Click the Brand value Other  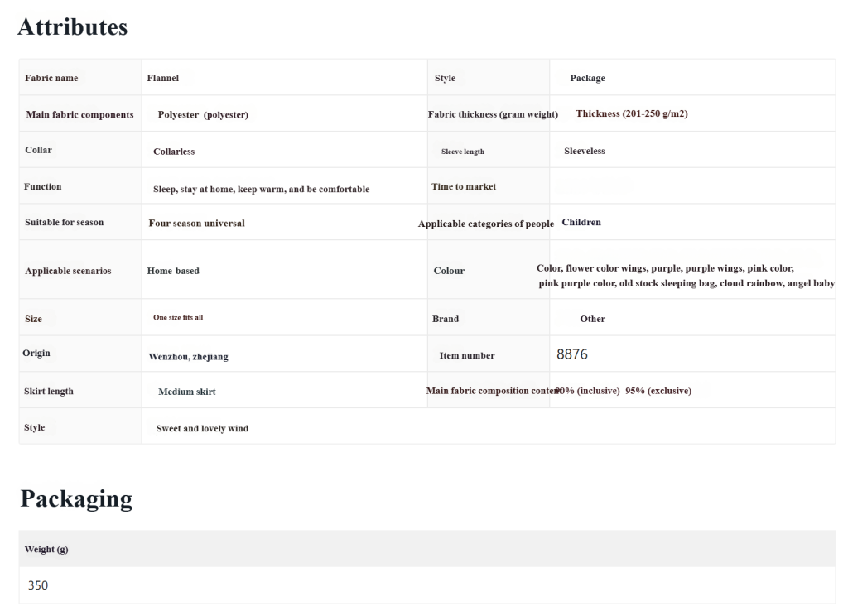tap(592, 319)
